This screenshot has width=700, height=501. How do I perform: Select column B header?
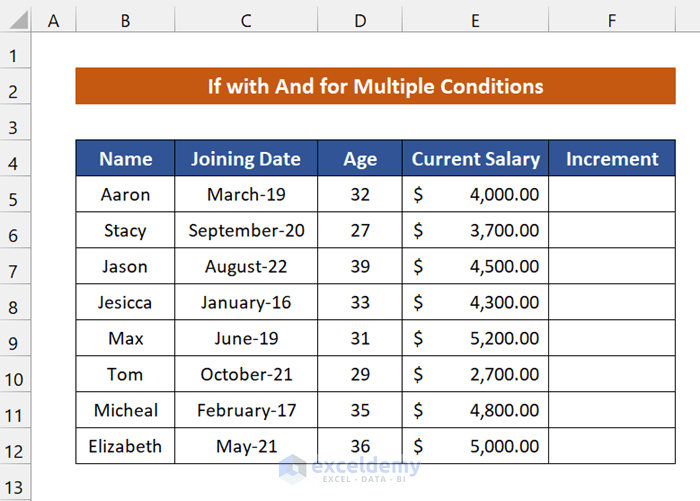(125, 20)
